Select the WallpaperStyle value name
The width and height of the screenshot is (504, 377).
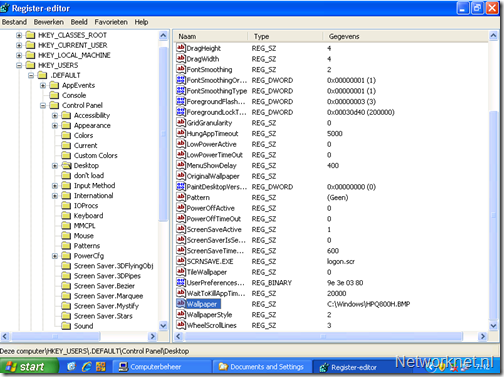pyautogui.click(x=209, y=315)
